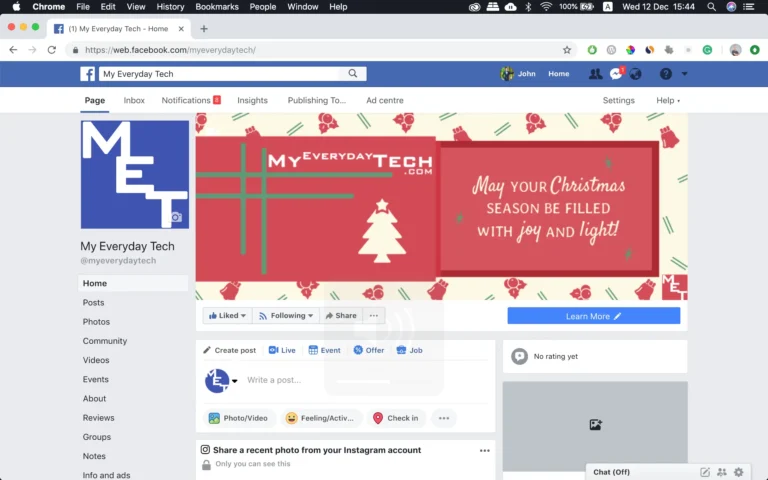Open the Messenger messages icon

coord(616,74)
